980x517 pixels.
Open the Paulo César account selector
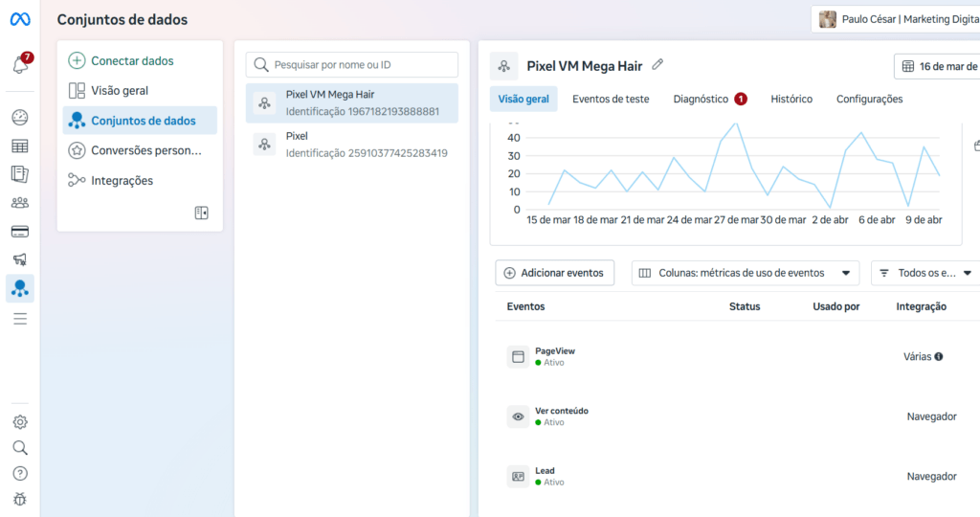[896, 19]
